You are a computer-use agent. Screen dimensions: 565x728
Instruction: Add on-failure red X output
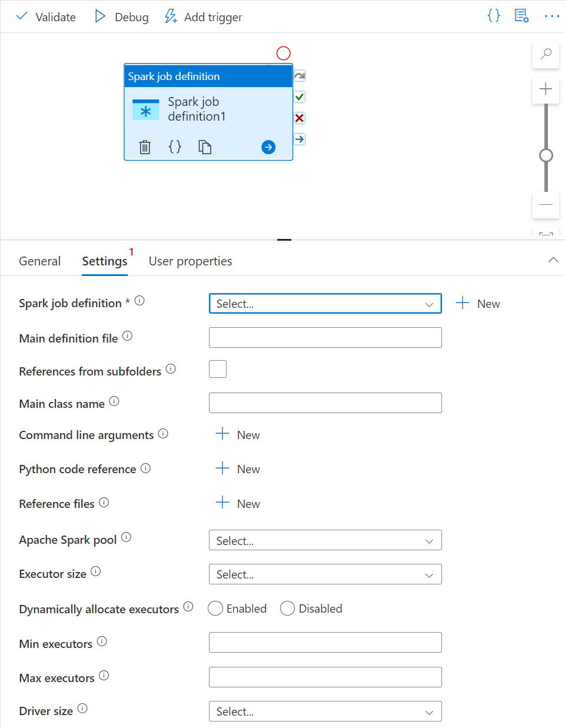coord(300,118)
